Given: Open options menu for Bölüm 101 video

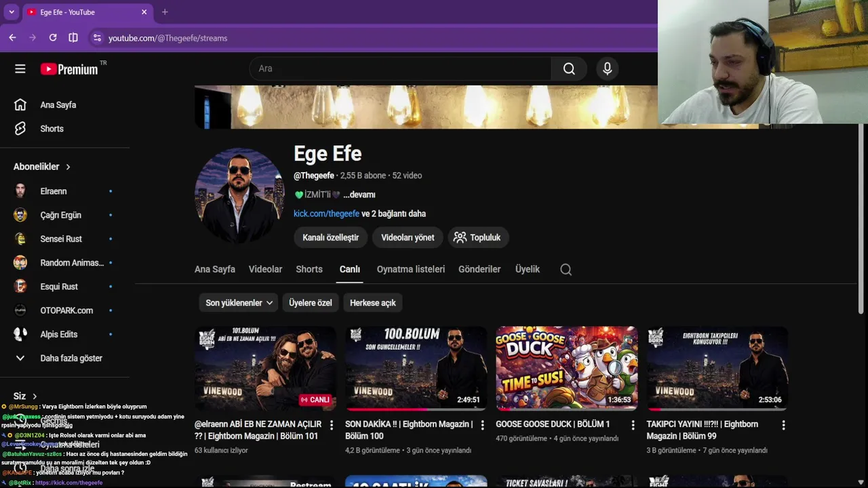Looking at the screenshot, I should (x=332, y=425).
